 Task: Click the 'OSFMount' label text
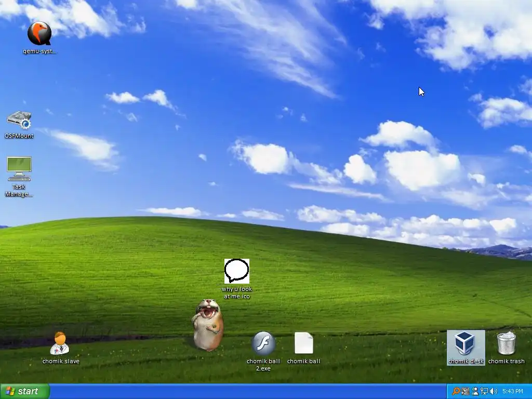click(19, 136)
